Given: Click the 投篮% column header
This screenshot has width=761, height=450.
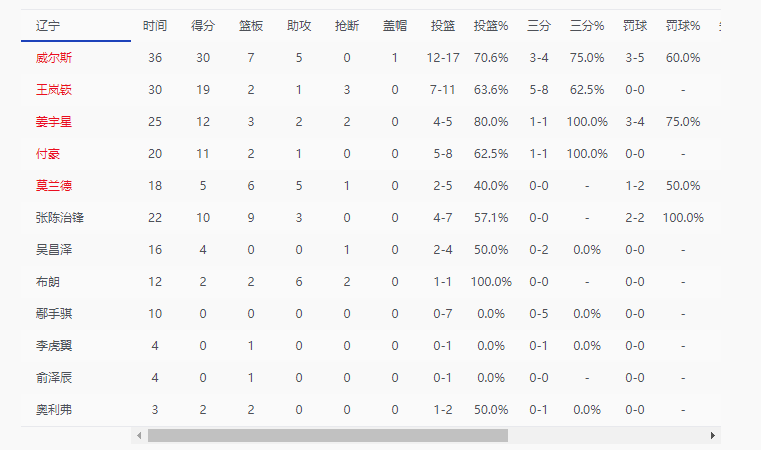Looking at the screenshot, I should tap(491, 26).
